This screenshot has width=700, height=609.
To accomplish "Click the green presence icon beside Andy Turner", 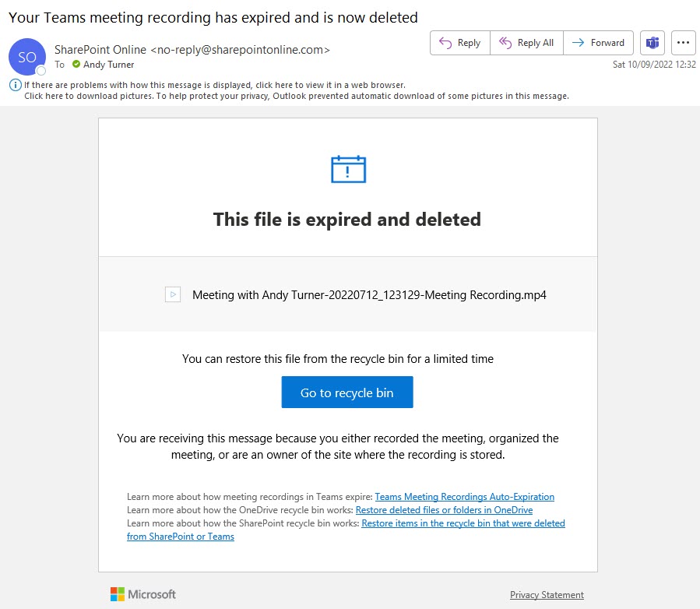I will click(x=76, y=65).
